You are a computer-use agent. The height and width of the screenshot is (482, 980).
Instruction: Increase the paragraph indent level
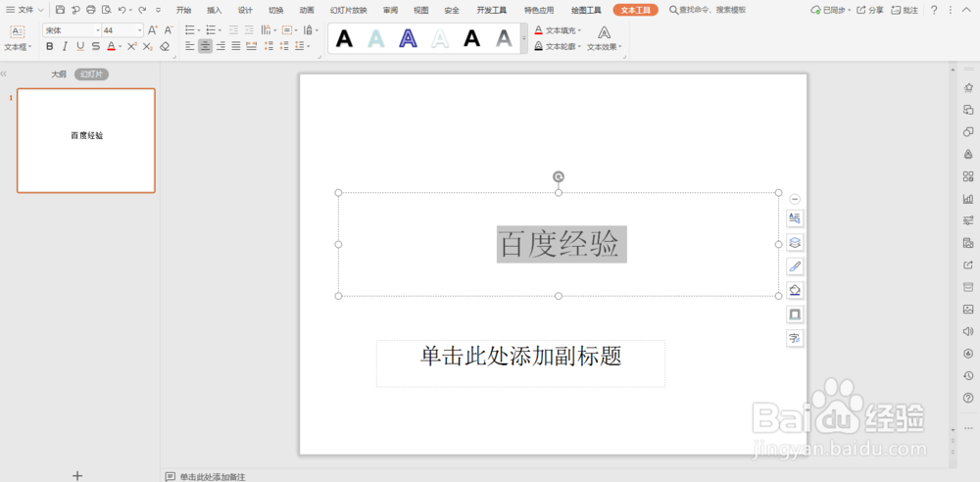249,30
